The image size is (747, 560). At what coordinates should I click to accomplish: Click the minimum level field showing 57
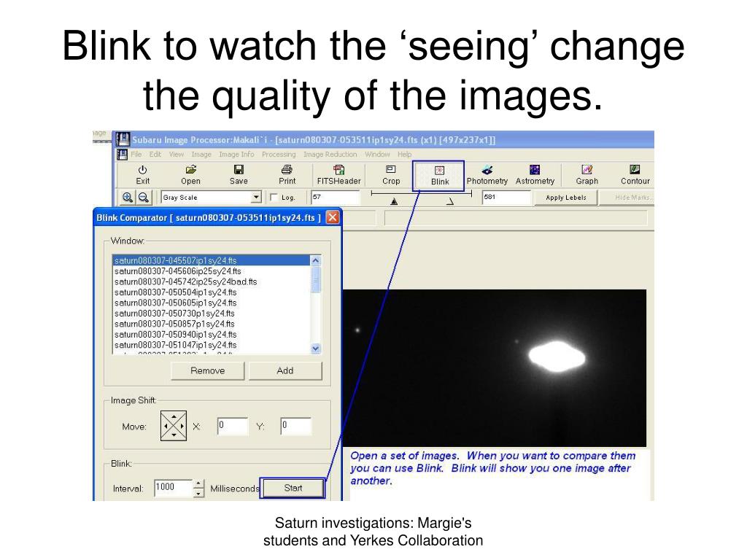336,197
